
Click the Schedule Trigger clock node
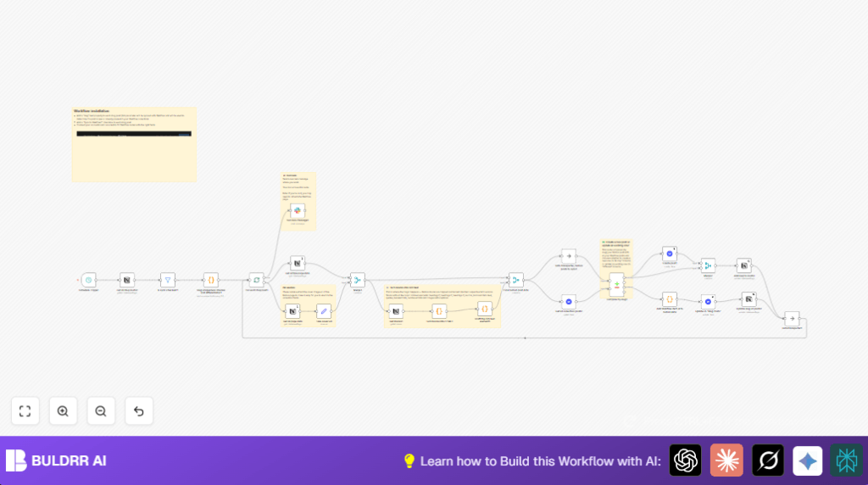[x=88, y=280]
